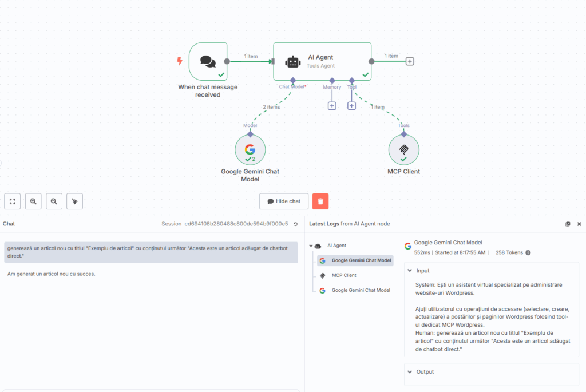Zoom out on the workflow canvas

point(54,201)
